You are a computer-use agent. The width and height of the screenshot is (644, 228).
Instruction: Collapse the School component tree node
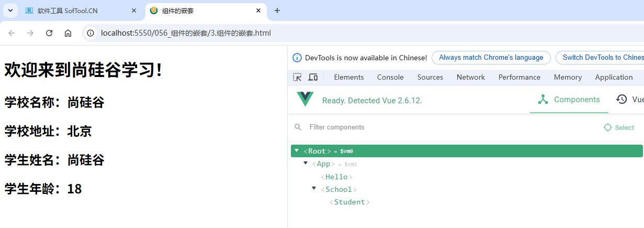click(x=314, y=189)
